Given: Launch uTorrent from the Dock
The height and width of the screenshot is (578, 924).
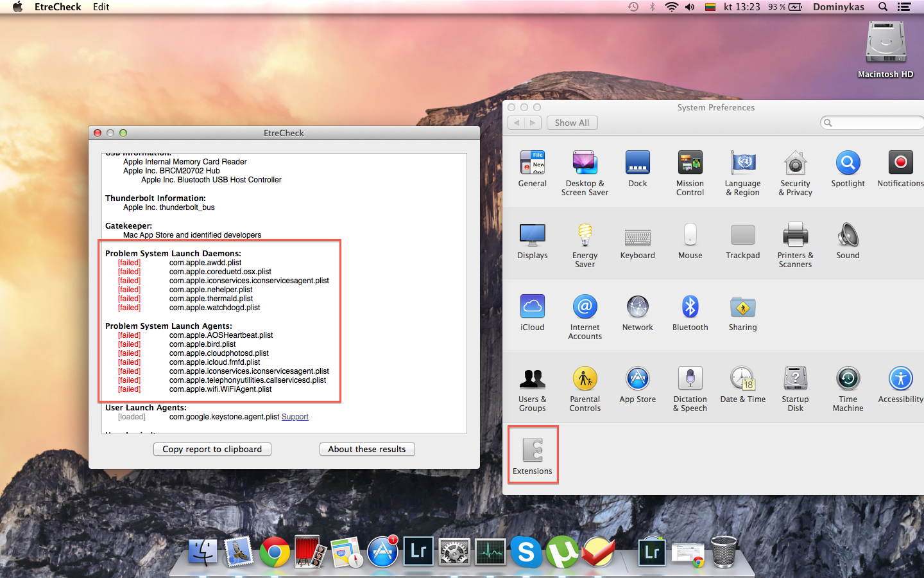Looking at the screenshot, I should tap(562, 552).
